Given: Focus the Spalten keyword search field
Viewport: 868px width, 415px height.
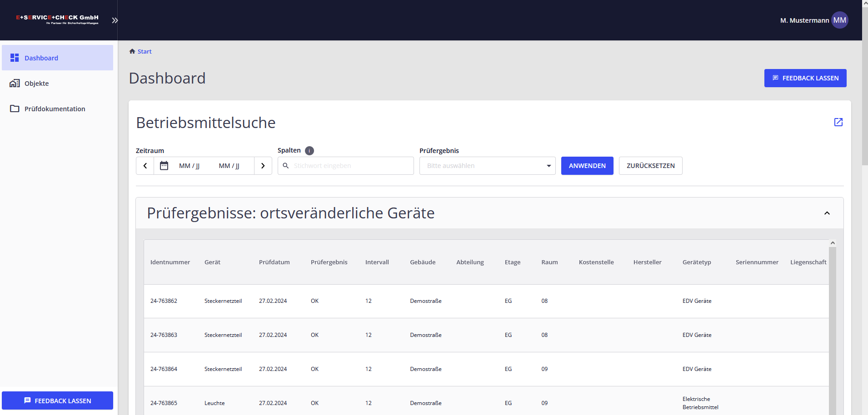Looking at the screenshot, I should coord(350,166).
